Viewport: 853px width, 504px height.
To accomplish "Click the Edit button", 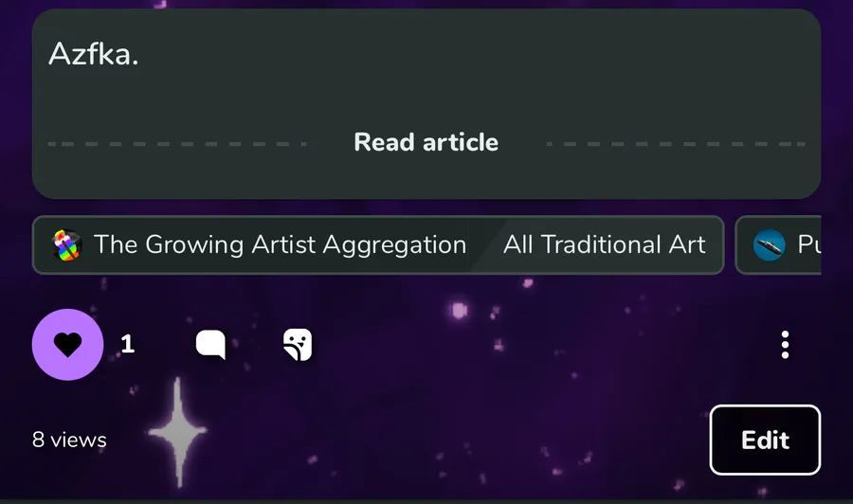I will (x=765, y=440).
